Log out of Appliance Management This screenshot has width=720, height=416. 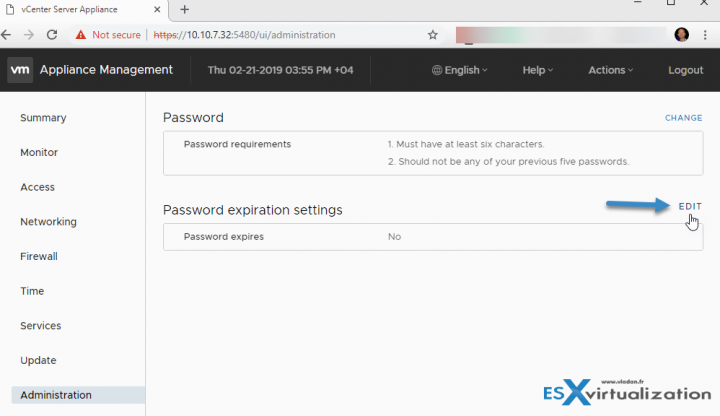(x=686, y=70)
